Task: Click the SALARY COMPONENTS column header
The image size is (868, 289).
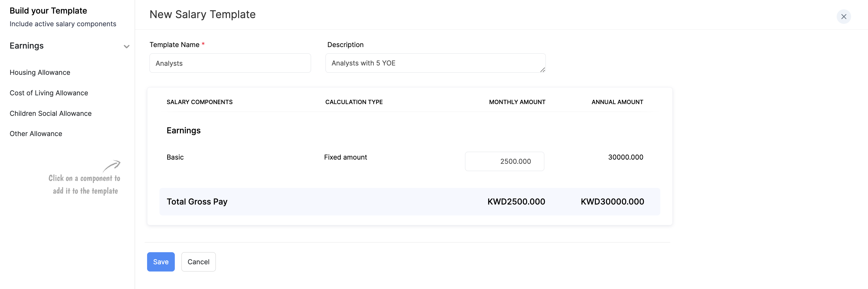Action: tap(200, 102)
